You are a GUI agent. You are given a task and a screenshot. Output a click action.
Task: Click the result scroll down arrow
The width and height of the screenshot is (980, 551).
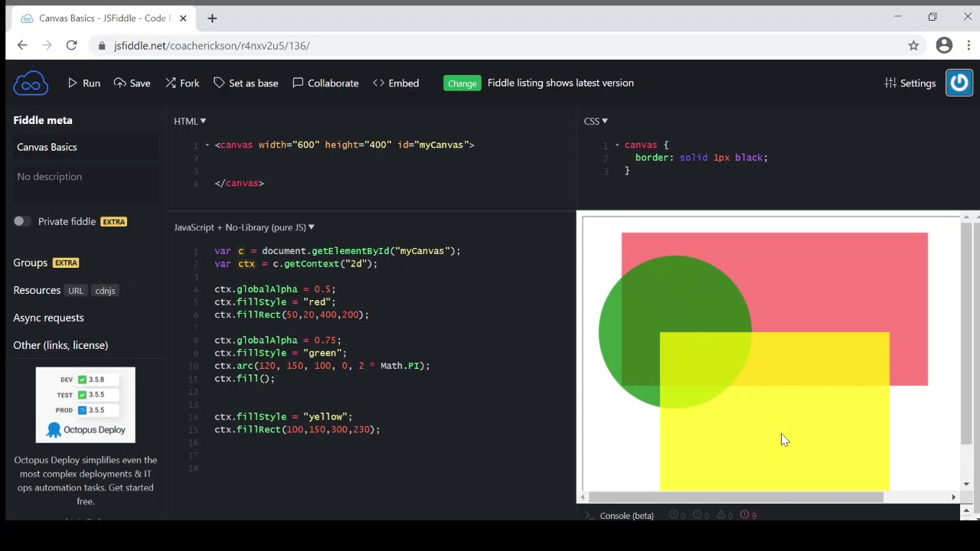(x=967, y=484)
